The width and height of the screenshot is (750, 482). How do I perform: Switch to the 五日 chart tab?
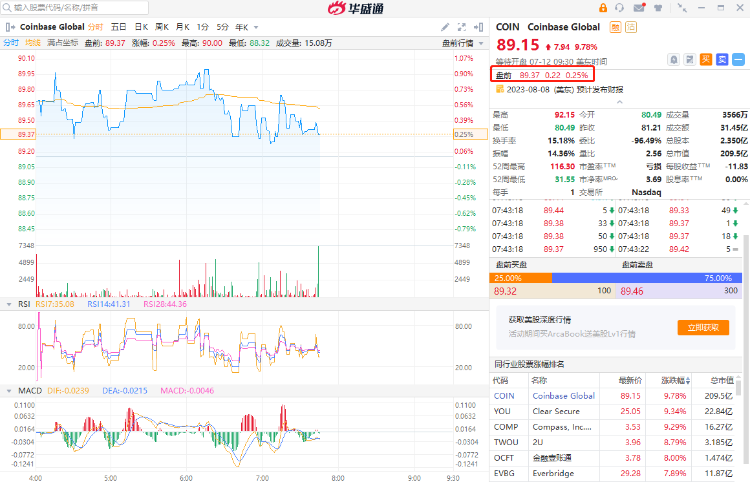[x=119, y=27]
